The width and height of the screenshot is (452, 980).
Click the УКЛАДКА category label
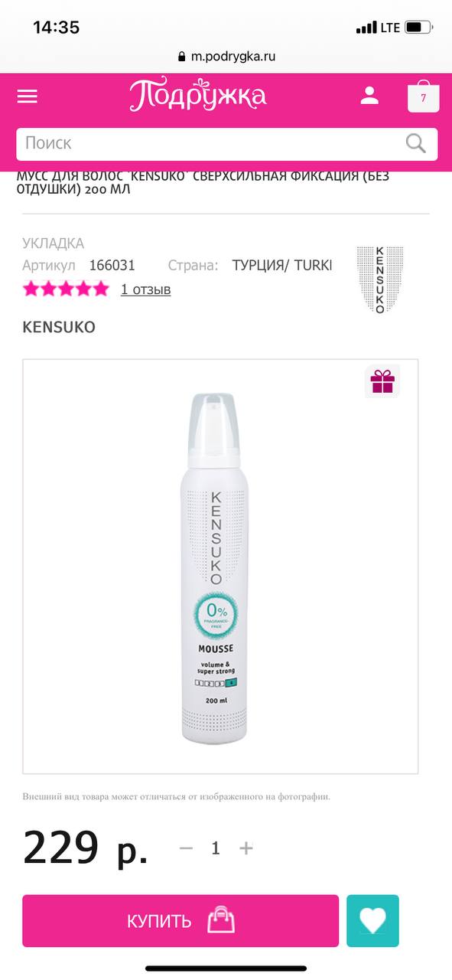54,243
